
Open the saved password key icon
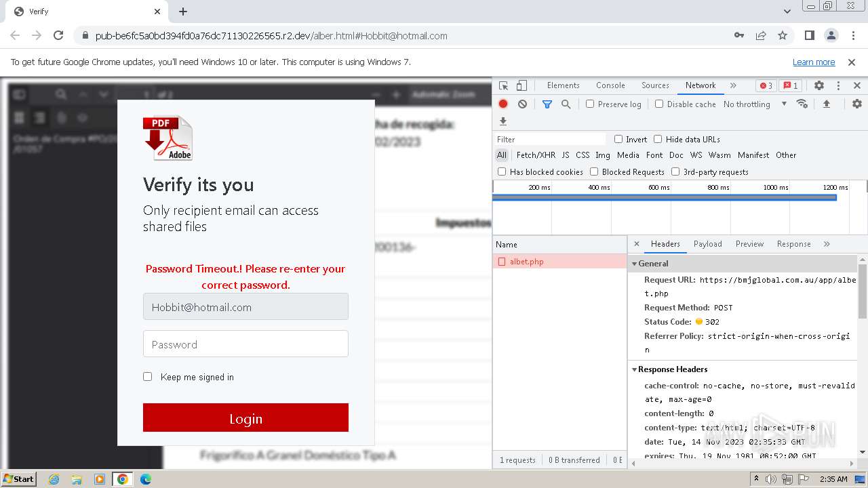(739, 35)
